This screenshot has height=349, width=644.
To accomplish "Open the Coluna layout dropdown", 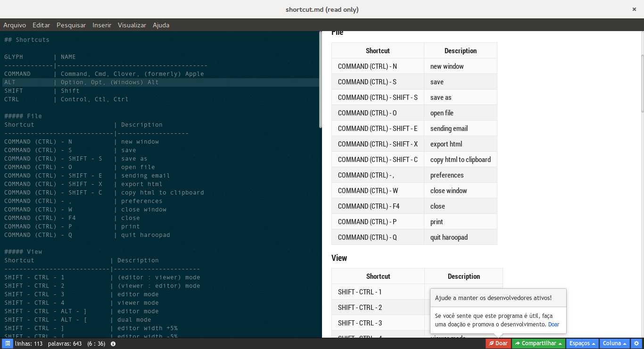I will pyautogui.click(x=615, y=343).
